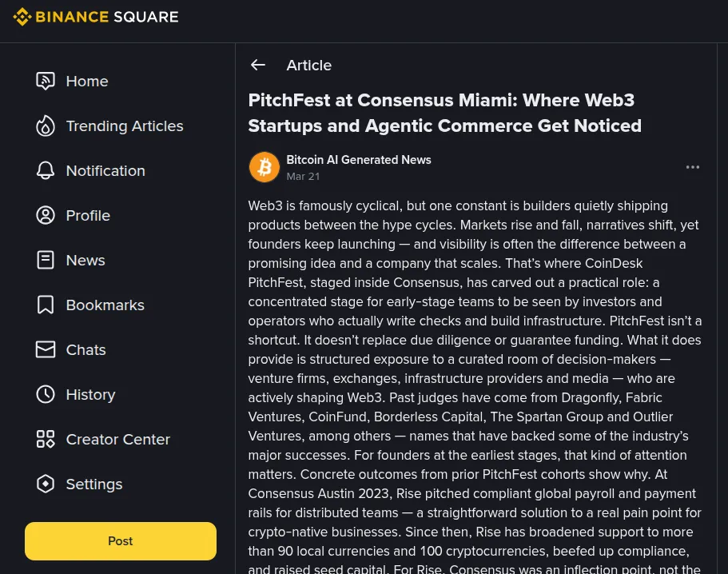Click the Mar 21 post date

pyautogui.click(x=303, y=177)
